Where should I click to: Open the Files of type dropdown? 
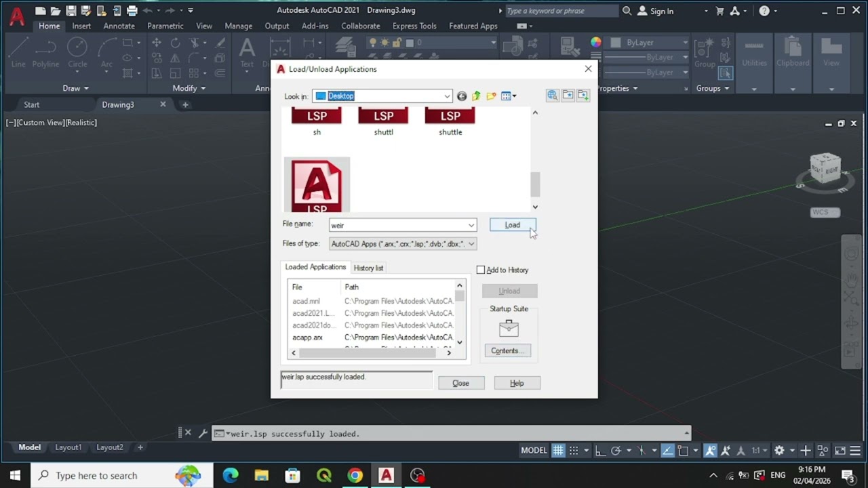pos(471,243)
